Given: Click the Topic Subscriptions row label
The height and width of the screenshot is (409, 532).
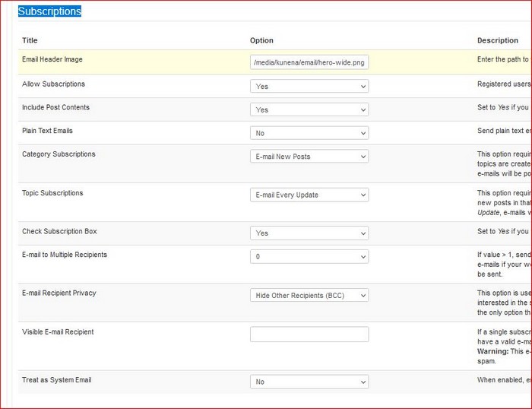Looking at the screenshot, I should 52,193.
